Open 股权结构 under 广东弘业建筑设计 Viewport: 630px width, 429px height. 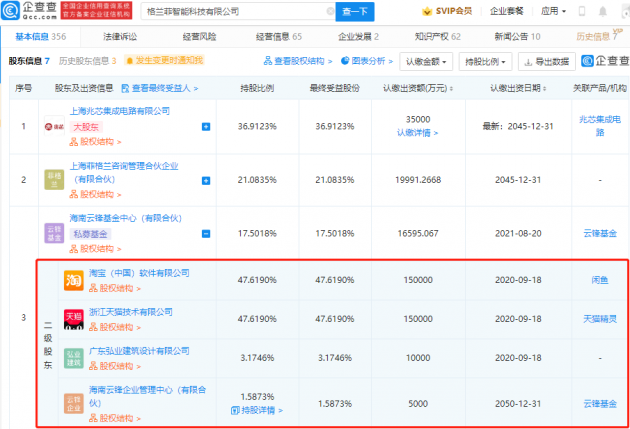[115, 366]
